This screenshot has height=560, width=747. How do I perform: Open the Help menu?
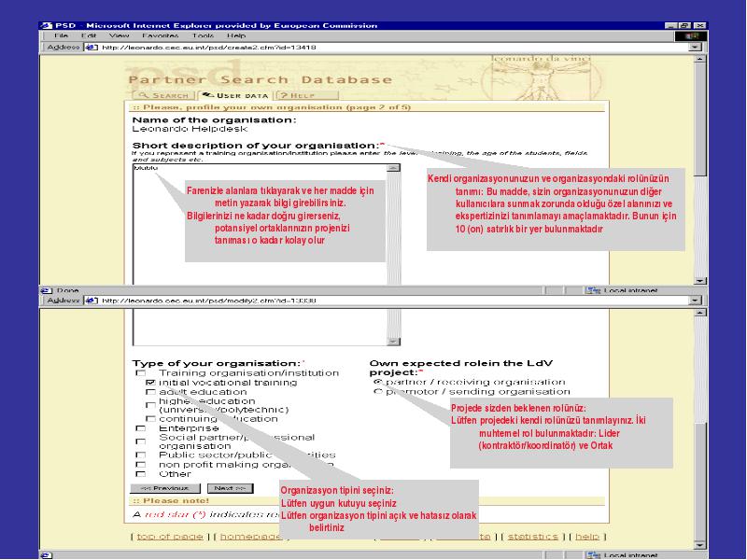236,35
